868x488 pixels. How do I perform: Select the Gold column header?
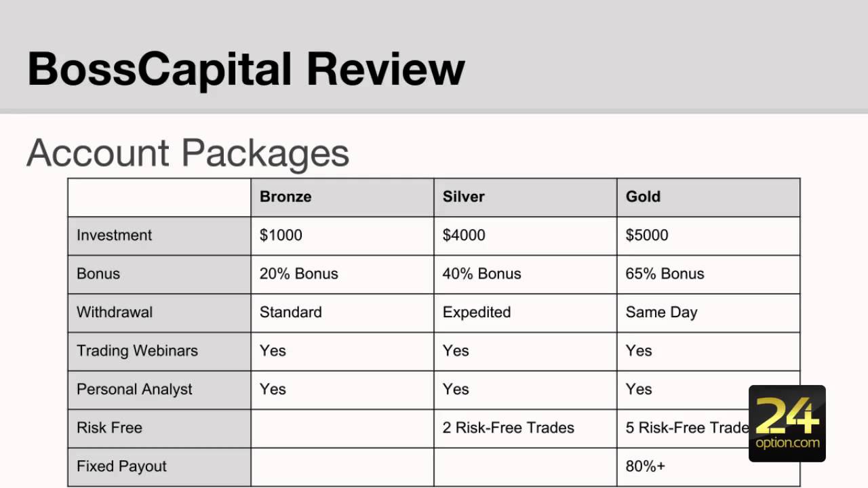point(643,197)
